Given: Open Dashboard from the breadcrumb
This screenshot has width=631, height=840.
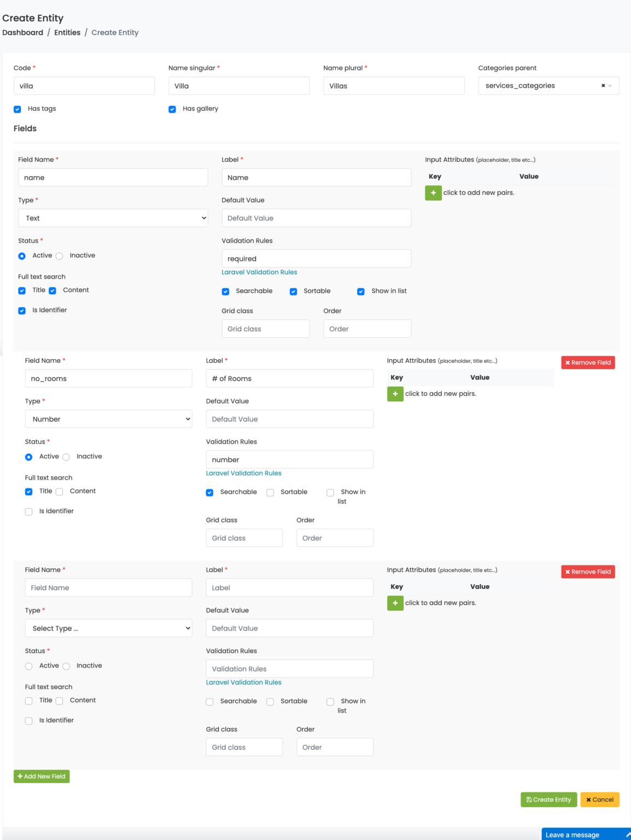Looking at the screenshot, I should (x=23, y=32).
